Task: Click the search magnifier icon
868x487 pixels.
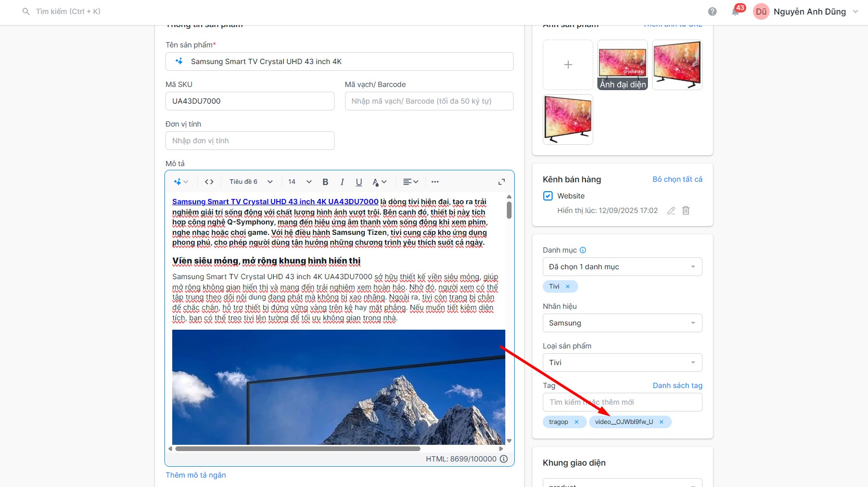Action: click(x=26, y=11)
